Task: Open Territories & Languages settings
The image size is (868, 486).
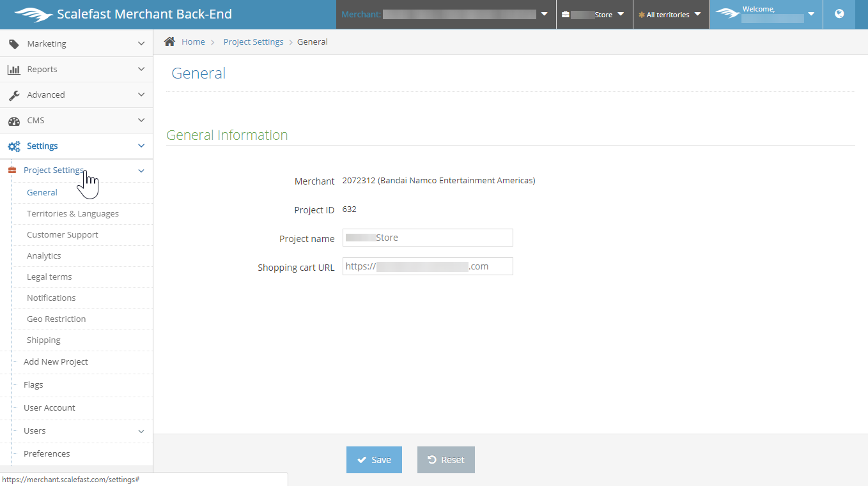Action: pyautogui.click(x=72, y=214)
